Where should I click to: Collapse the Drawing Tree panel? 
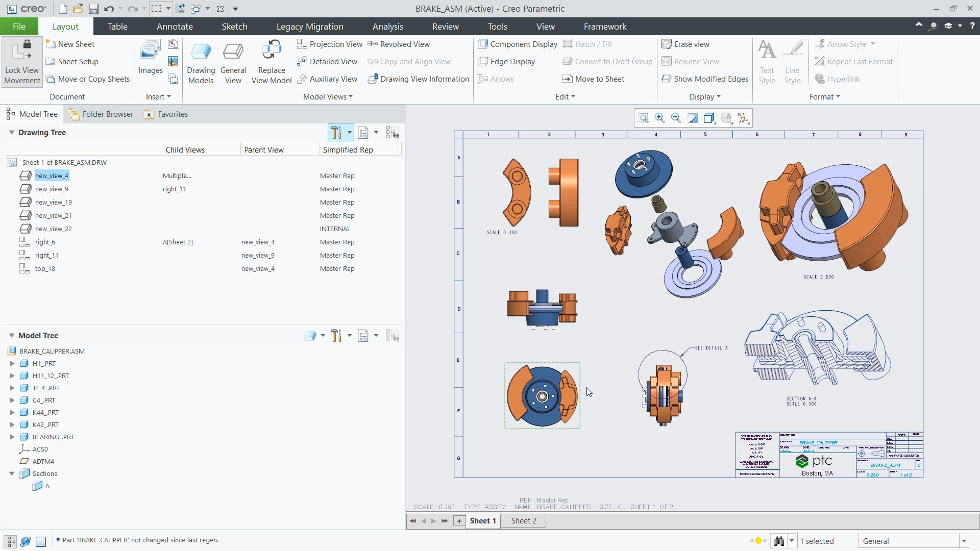(11, 133)
